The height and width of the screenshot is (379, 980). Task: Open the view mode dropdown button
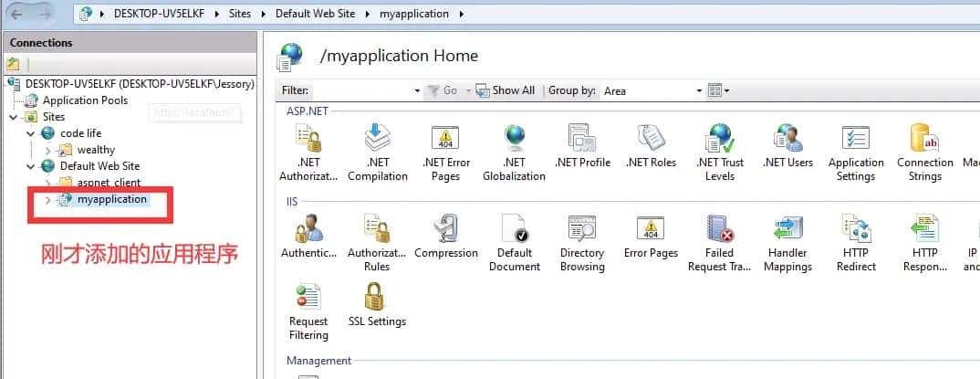click(718, 90)
